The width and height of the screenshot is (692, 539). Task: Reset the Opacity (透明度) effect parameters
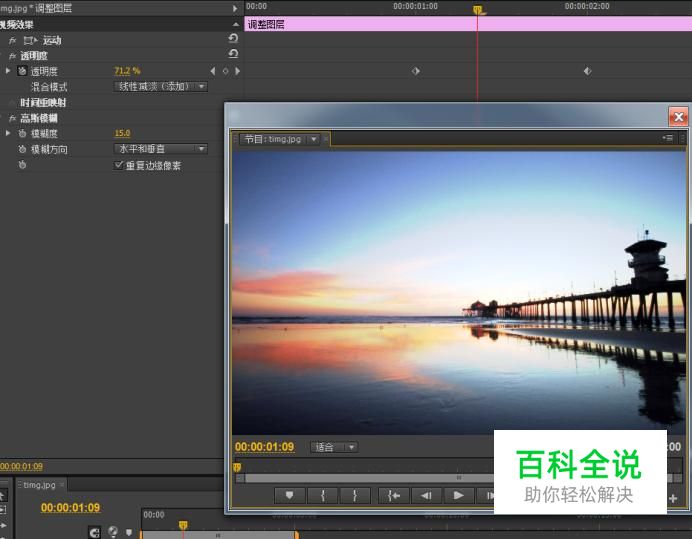[x=233, y=55]
